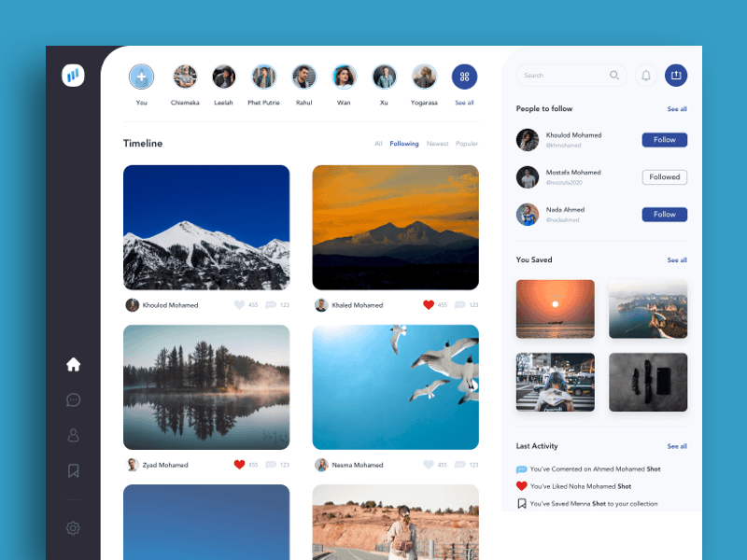View Yogarasa's story

(424, 77)
